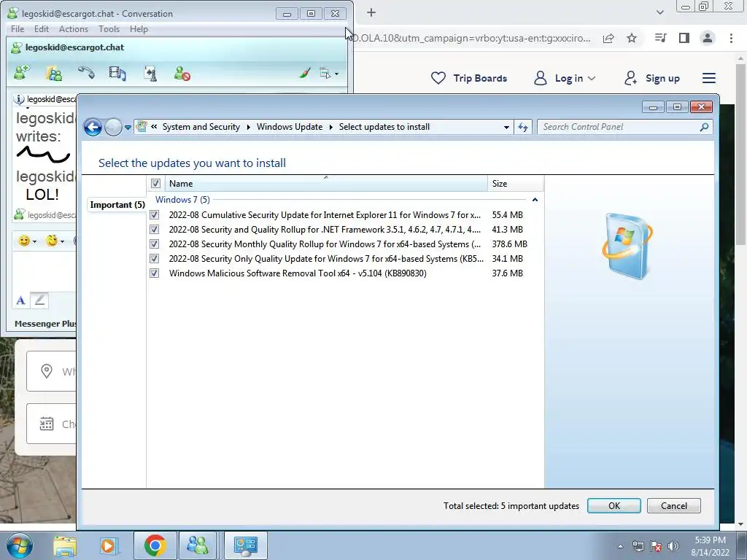Open Trip Boards on the Vrbo page
The width and height of the screenshot is (747, 560).
click(x=469, y=78)
